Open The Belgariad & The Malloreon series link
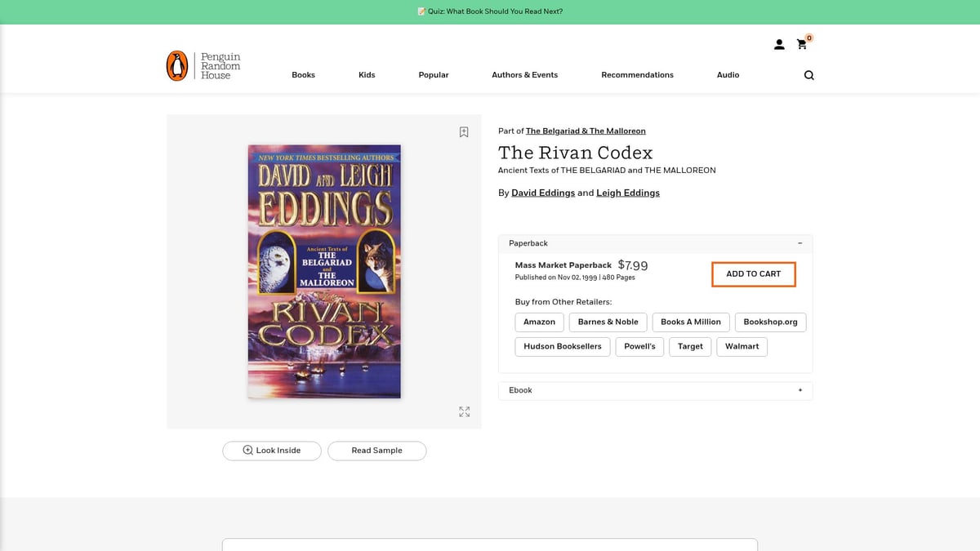The height and width of the screenshot is (551, 980). pos(586,131)
